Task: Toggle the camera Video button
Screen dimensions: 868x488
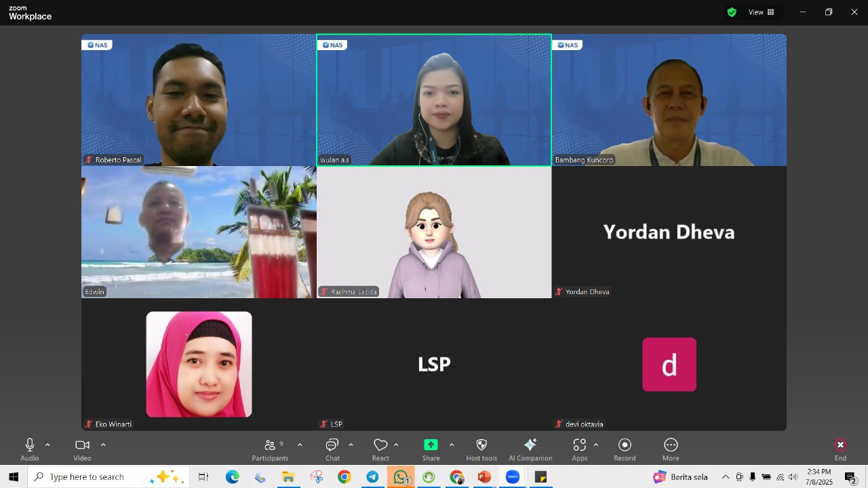Action: point(82,449)
